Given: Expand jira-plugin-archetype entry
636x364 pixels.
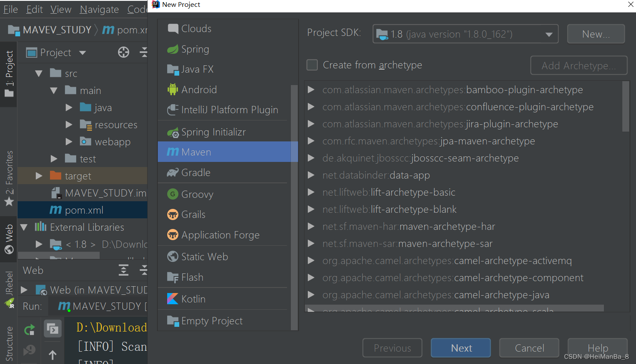Looking at the screenshot, I should pos(311,124).
